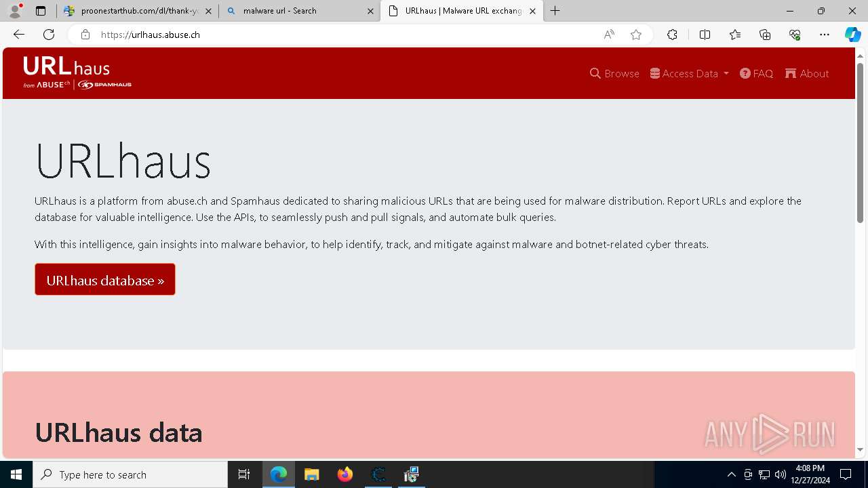868x488 pixels.
Task: Open the Favorites list icon
Action: [735, 35]
